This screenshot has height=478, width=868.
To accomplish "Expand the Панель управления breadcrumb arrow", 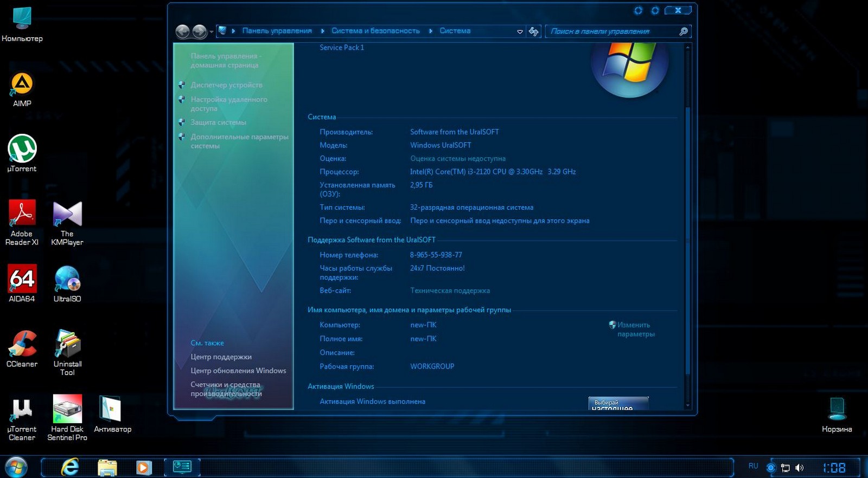I will tap(323, 31).
